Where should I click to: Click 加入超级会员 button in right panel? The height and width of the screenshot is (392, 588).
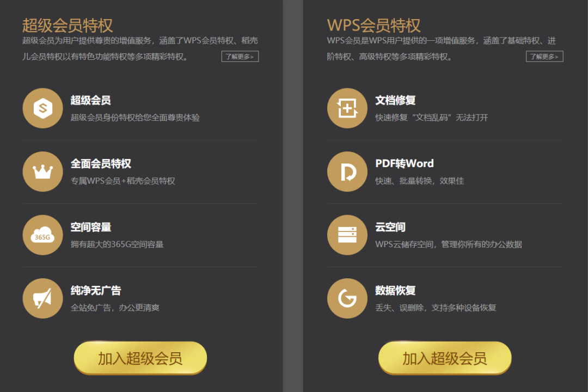(445, 358)
